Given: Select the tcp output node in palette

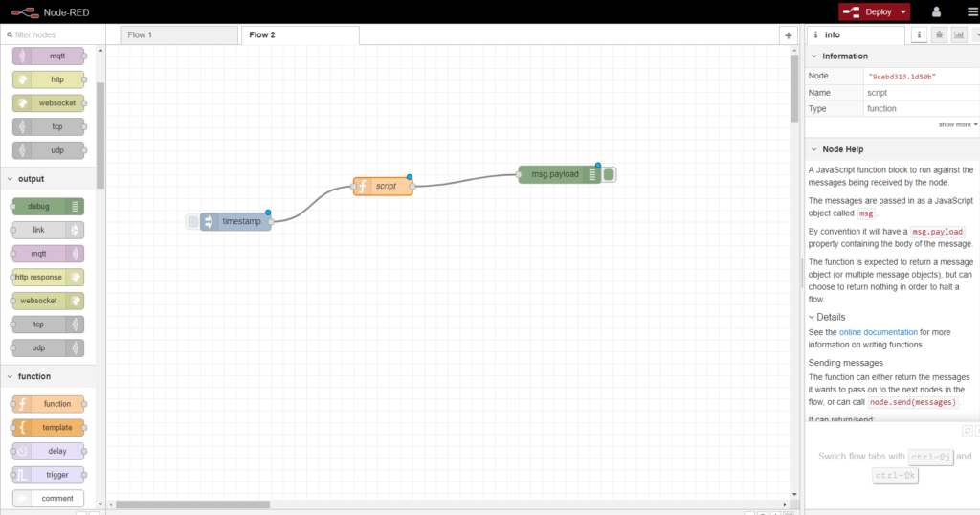Looking at the screenshot, I should (48, 325).
